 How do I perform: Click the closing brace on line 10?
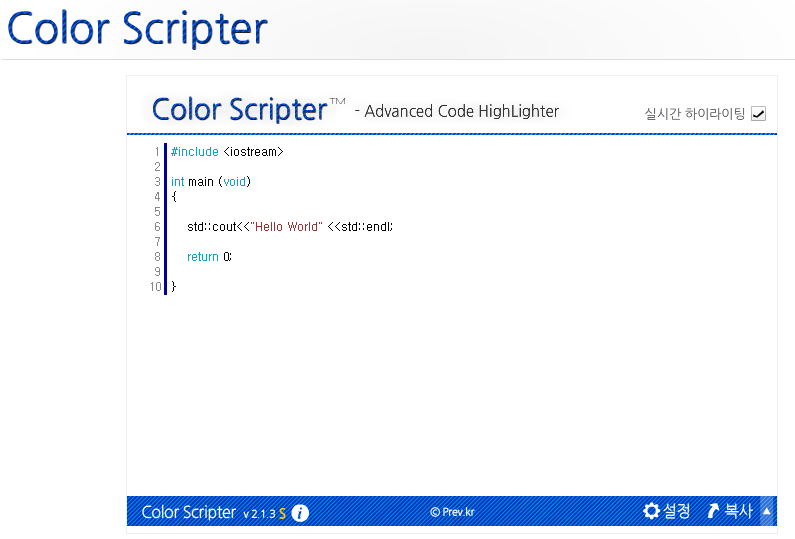174,286
